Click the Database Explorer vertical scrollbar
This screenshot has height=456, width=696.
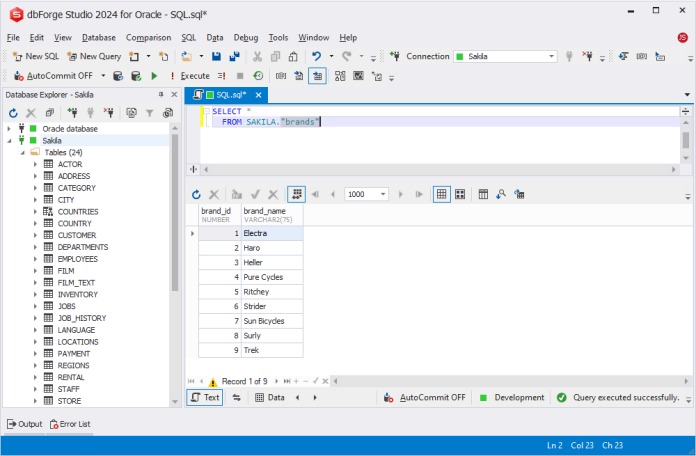(x=174, y=213)
